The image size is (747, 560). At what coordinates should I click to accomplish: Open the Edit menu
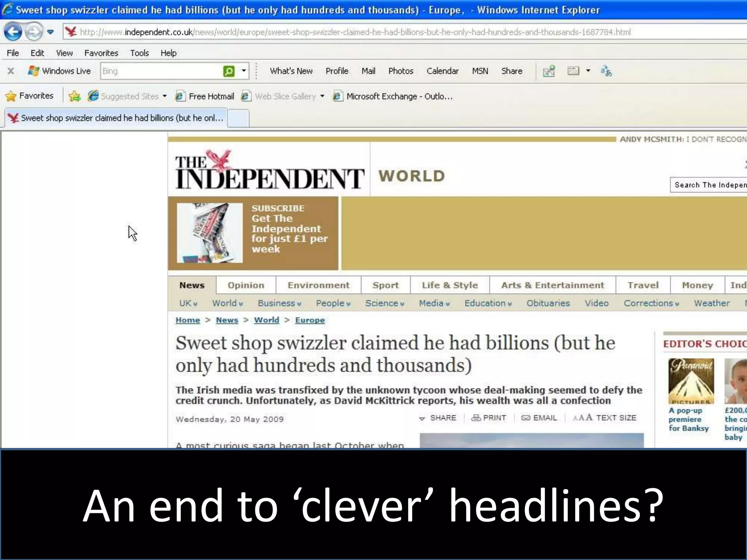[37, 53]
